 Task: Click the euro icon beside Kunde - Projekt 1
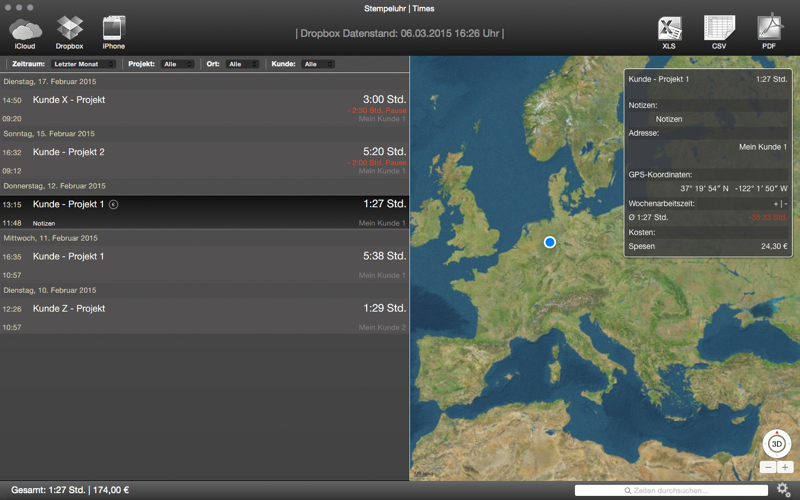pyautogui.click(x=113, y=204)
